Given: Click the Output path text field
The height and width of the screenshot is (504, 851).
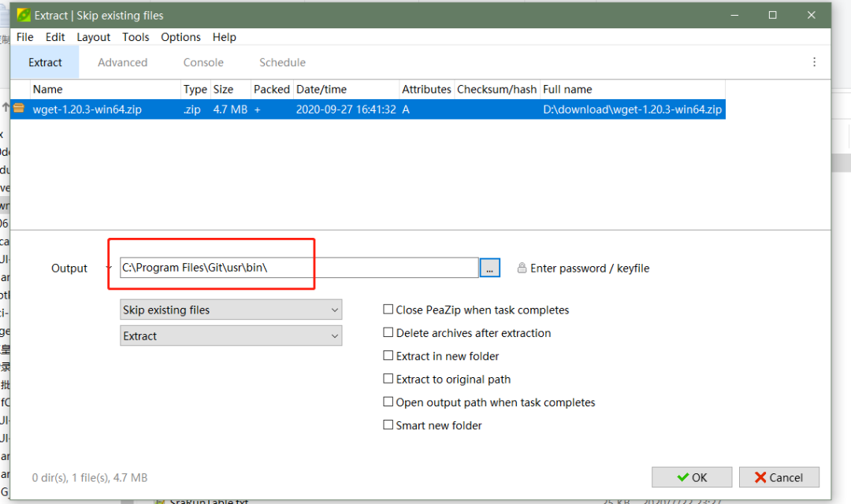Looking at the screenshot, I should (298, 269).
